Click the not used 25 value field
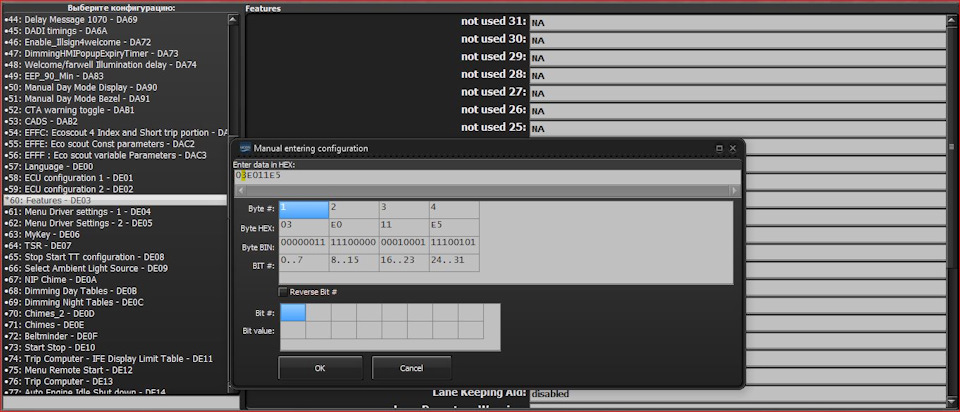960x412 pixels. click(x=738, y=129)
